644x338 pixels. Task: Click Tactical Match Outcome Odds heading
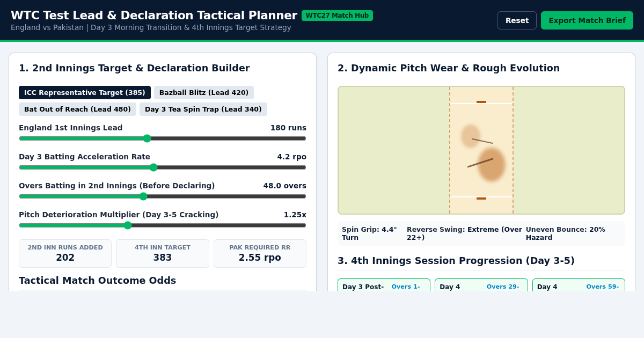click(97, 281)
